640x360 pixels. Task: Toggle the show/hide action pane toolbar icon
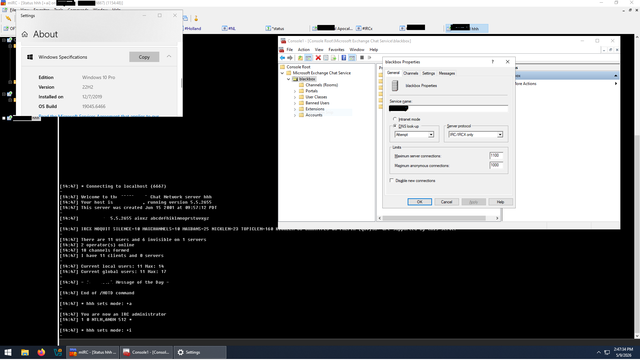[x=352, y=58]
